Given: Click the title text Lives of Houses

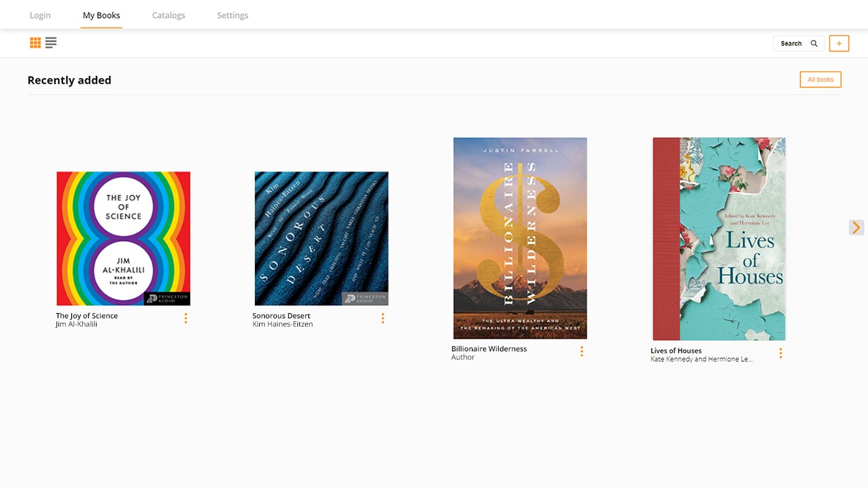Looking at the screenshot, I should point(676,351).
